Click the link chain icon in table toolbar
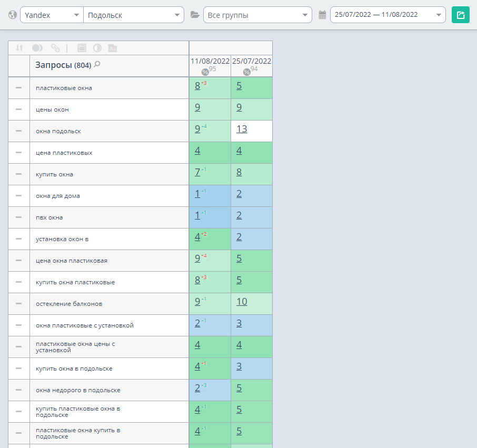 coord(55,48)
